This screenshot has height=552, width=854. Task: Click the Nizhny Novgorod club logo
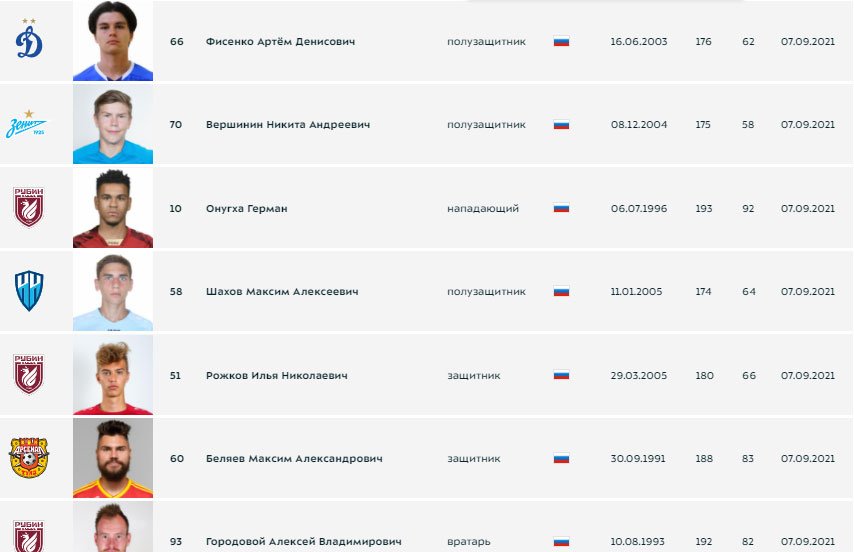point(29,291)
